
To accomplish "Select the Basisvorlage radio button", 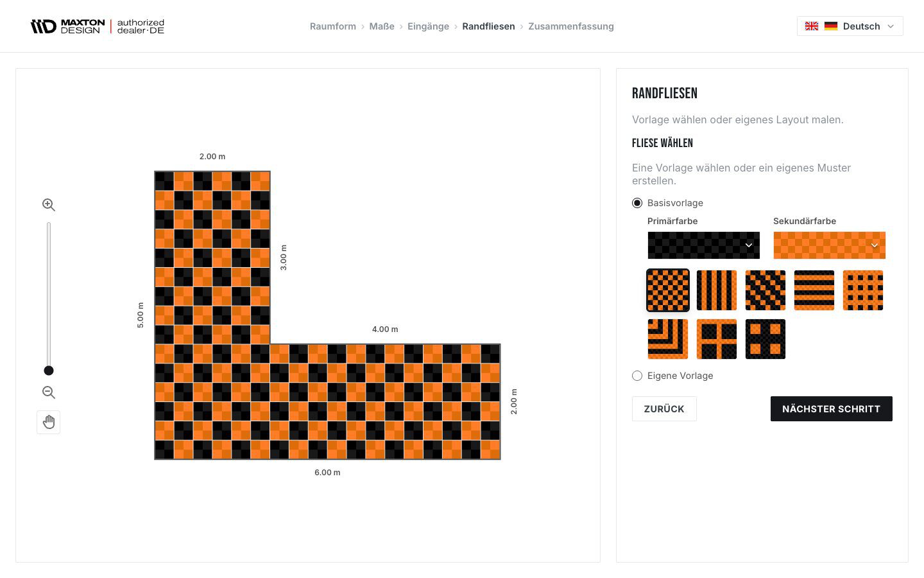I will click(x=637, y=203).
